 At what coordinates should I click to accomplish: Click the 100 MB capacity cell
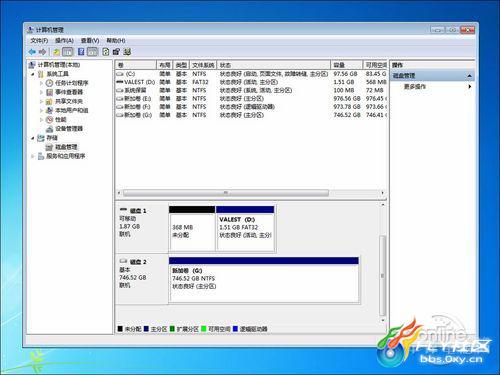point(344,90)
